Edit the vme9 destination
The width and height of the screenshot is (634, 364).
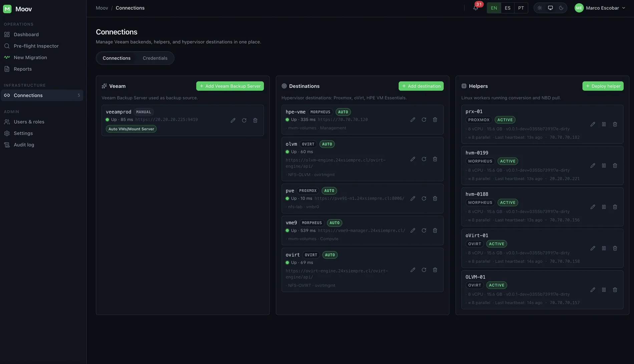coord(413,230)
